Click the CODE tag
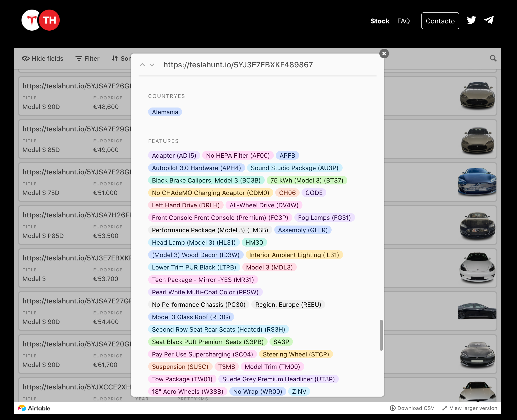The image size is (517, 420). (x=314, y=193)
